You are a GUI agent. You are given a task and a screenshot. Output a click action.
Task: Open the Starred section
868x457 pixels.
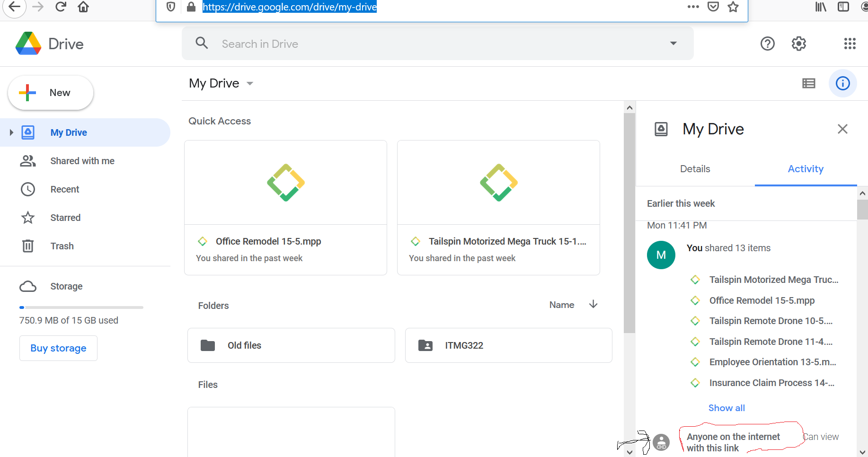(x=85, y=218)
